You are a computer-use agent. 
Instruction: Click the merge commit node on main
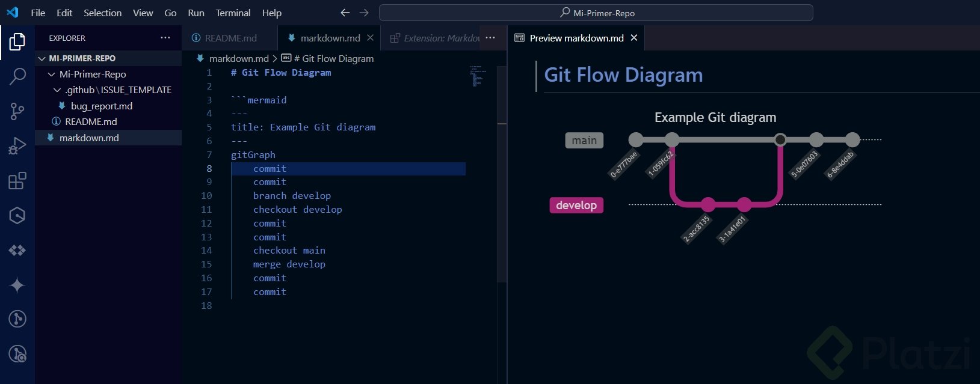point(780,140)
